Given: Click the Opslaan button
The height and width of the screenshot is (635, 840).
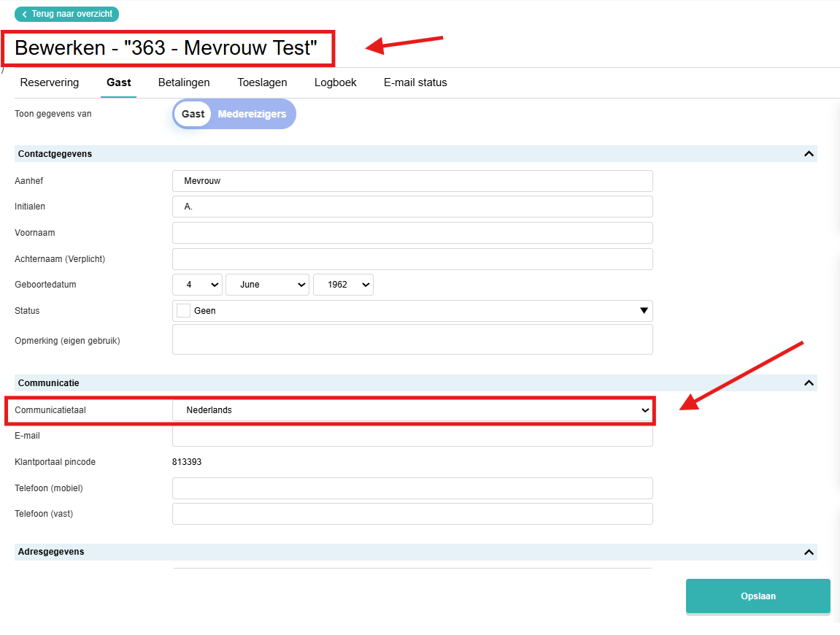Looking at the screenshot, I should tap(758, 596).
